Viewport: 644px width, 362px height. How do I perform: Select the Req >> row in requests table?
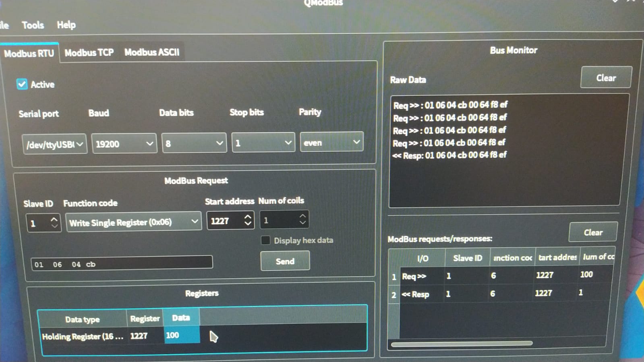click(507, 276)
